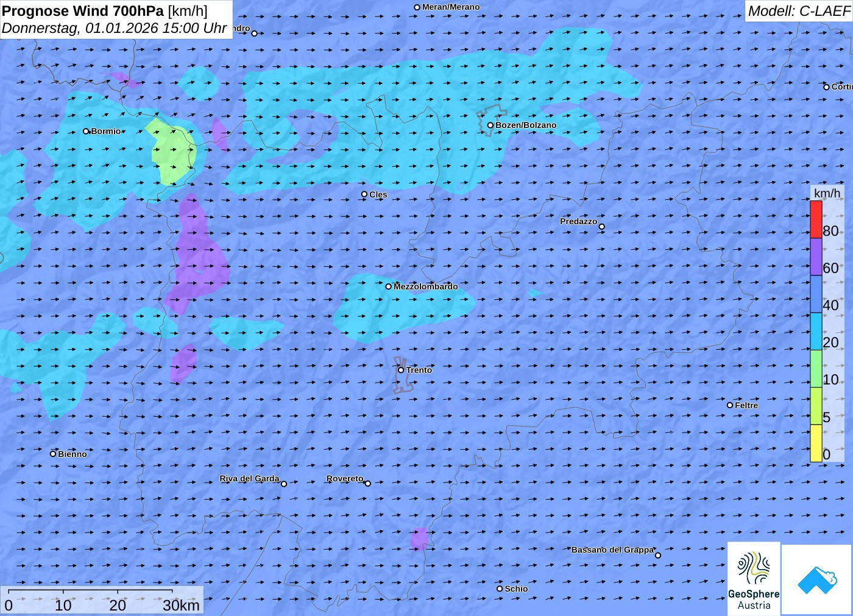
Task: Select the Rovereto location marker
Action: pyautogui.click(x=367, y=484)
